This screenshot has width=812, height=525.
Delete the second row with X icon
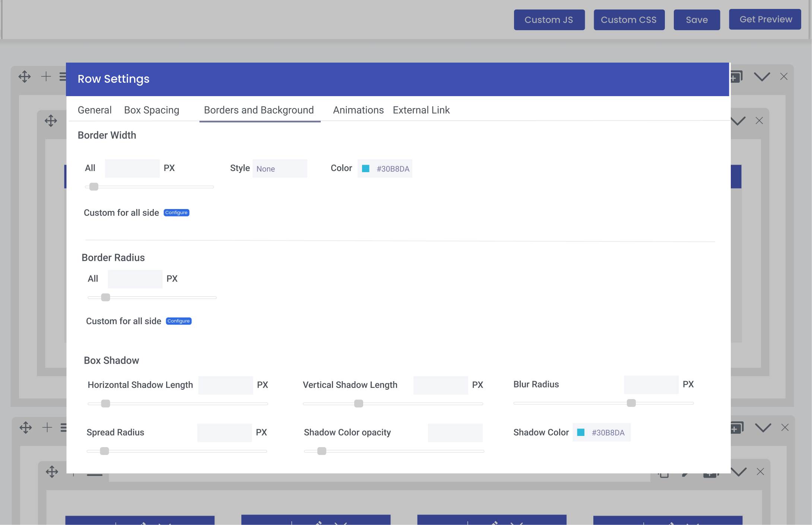[x=785, y=427]
